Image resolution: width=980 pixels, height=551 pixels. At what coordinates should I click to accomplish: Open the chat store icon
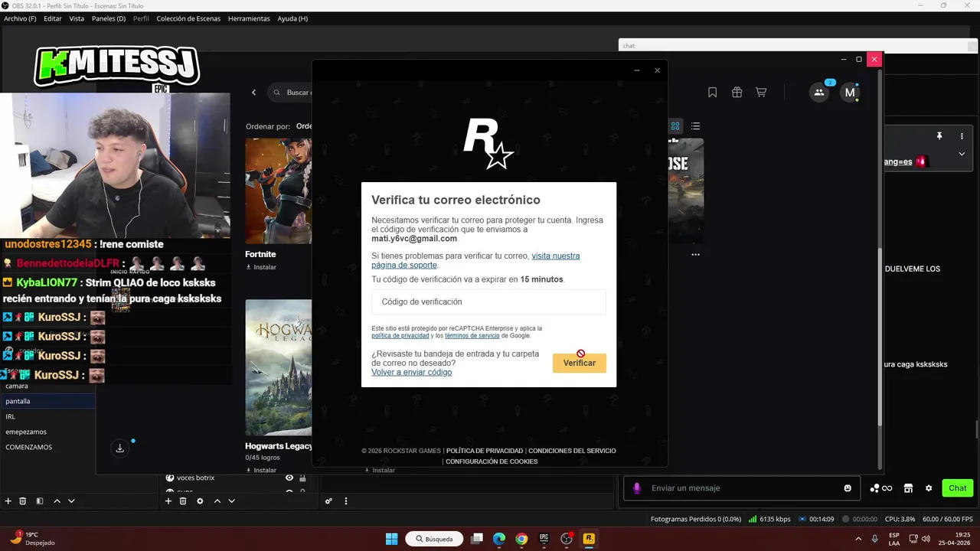click(x=908, y=488)
